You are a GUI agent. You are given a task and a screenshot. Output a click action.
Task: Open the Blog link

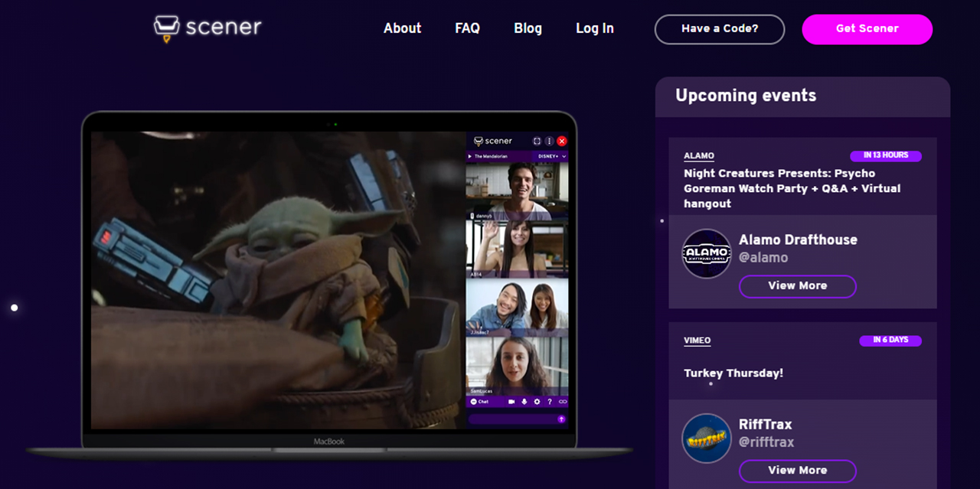pos(528,28)
